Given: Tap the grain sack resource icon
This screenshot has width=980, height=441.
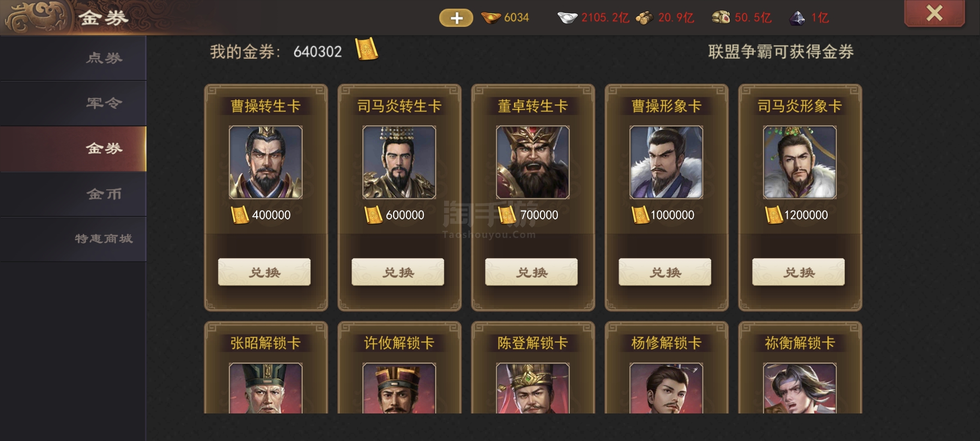Looking at the screenshot, I should (x=721, y=18).
